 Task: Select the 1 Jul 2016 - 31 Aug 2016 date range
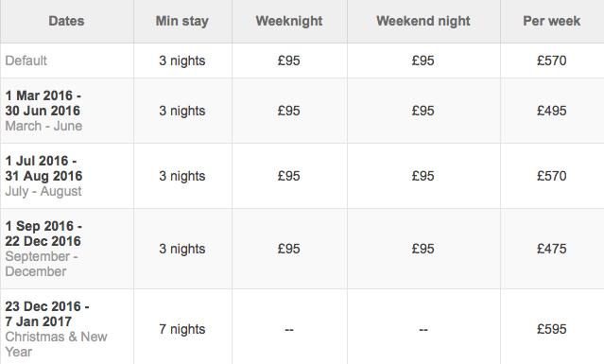point(43,168)
